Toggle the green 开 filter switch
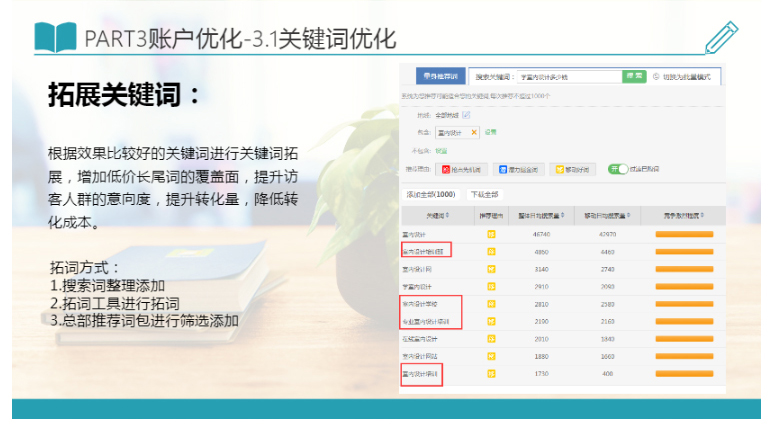 617,169
